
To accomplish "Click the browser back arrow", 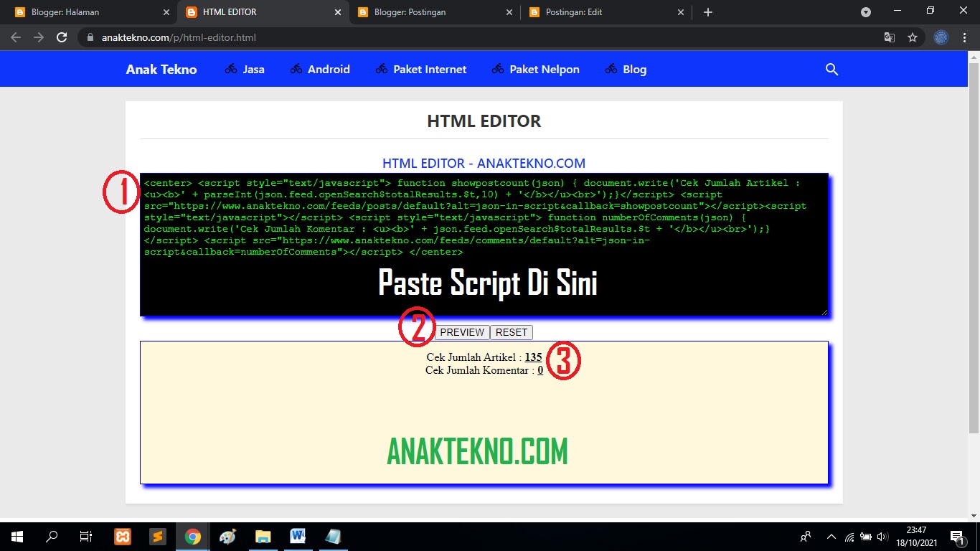I will coord(16,37).
